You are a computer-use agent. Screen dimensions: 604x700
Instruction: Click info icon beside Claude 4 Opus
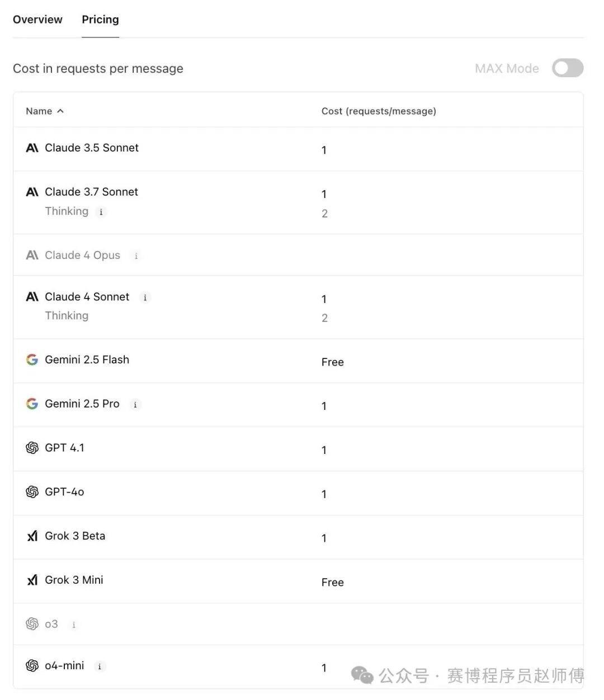pos(136,256)
